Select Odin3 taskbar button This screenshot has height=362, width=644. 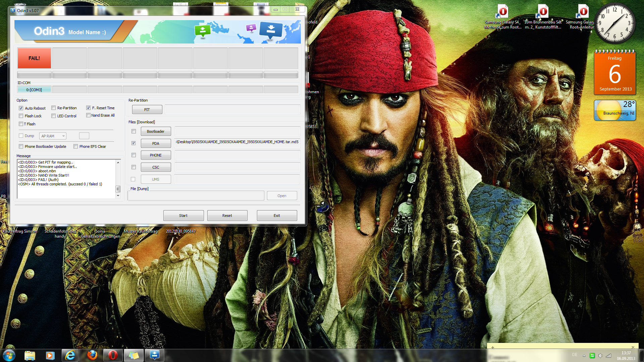154,355
